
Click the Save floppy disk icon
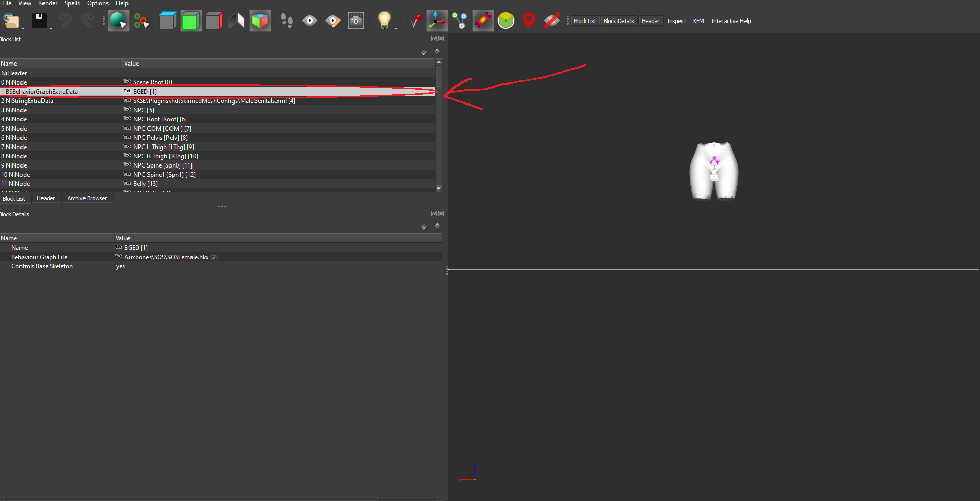[39, 21]
